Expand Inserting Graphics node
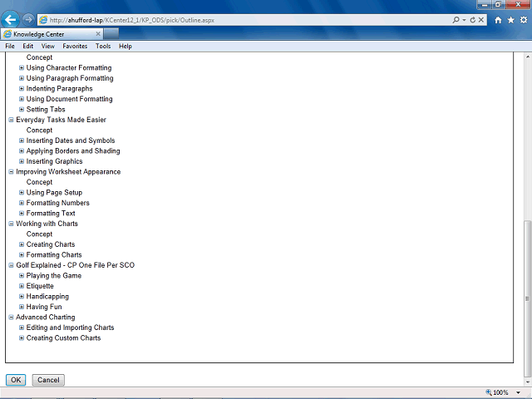The image size is (532, 399). tap(22, 161)
